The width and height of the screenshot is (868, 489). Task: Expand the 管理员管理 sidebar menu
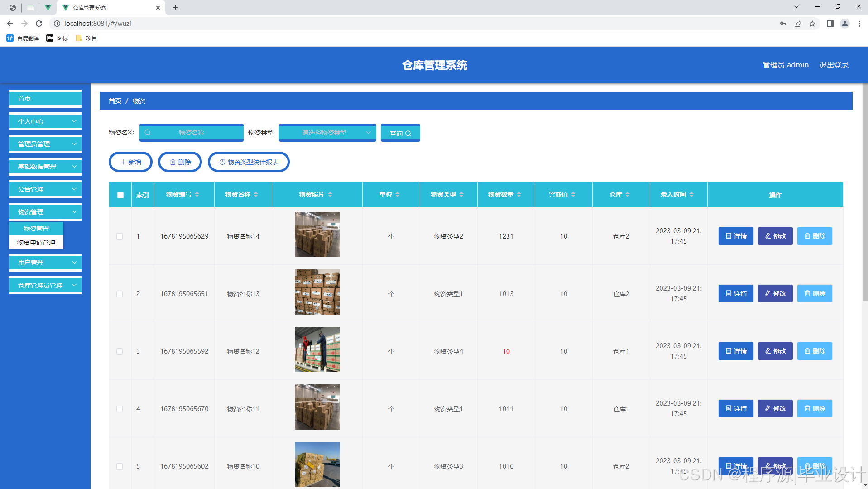[x=45, y=144]
